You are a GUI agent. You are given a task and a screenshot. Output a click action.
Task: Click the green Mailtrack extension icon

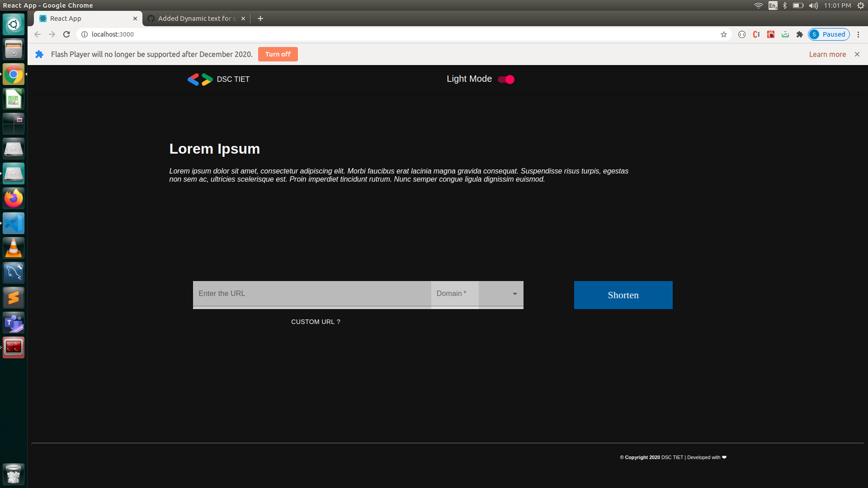[x=785, y=34]
